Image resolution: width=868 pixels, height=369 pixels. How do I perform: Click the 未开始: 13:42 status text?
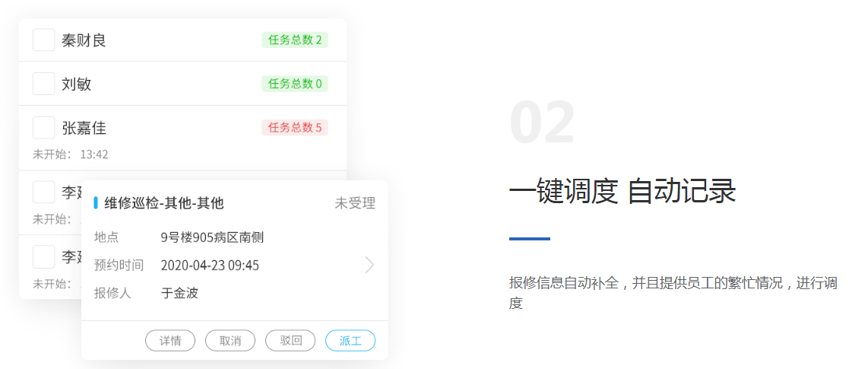pos(71,154)
